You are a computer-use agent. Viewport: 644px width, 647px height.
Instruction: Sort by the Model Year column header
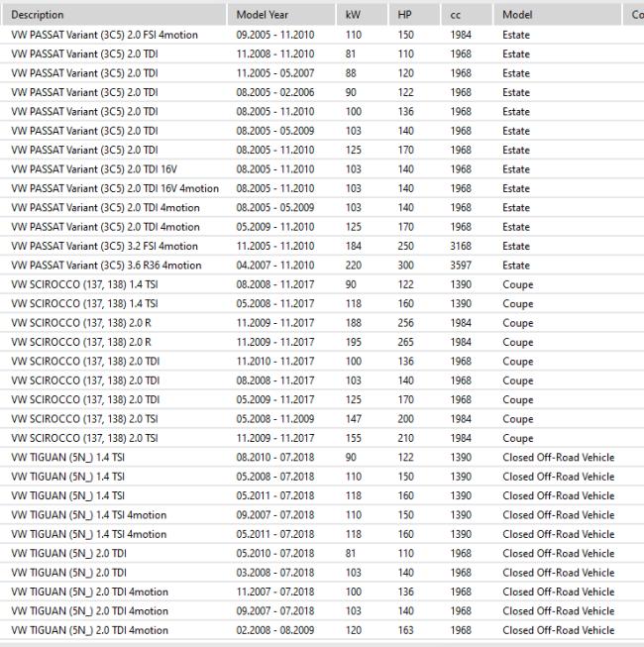281,15
